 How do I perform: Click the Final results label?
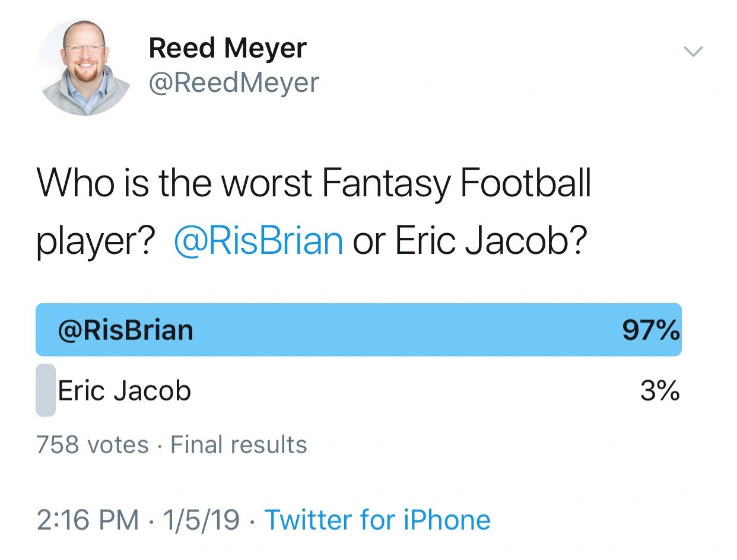pyautogui.click(x=239, y=444)
